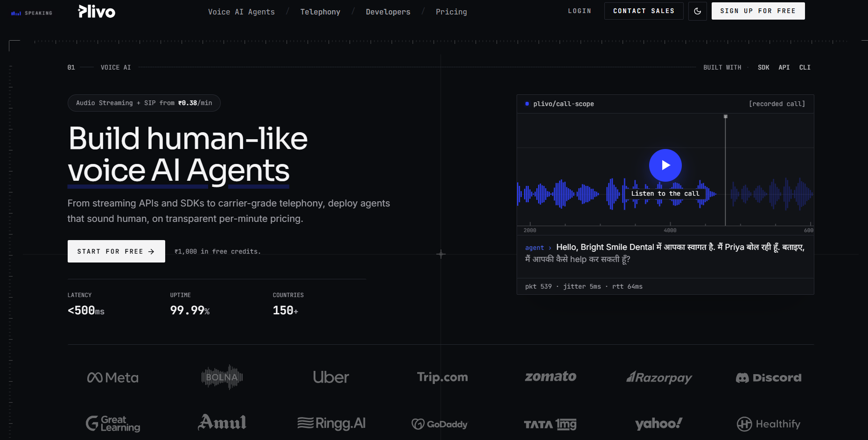The image size is (868, 440).
Task: Click the Uber logo
Action: point(331,377)
